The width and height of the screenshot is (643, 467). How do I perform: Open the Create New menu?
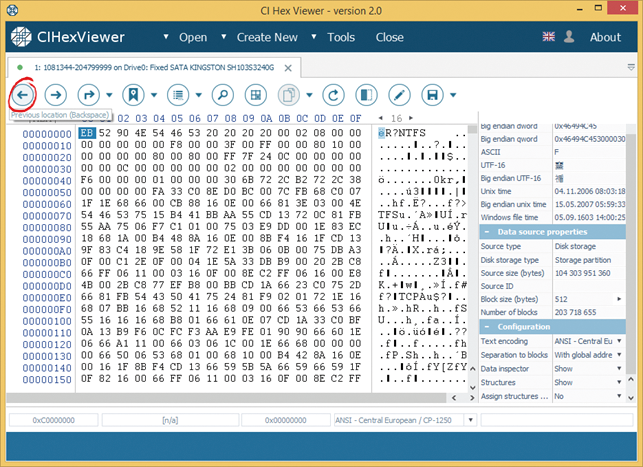click(267, 37)
